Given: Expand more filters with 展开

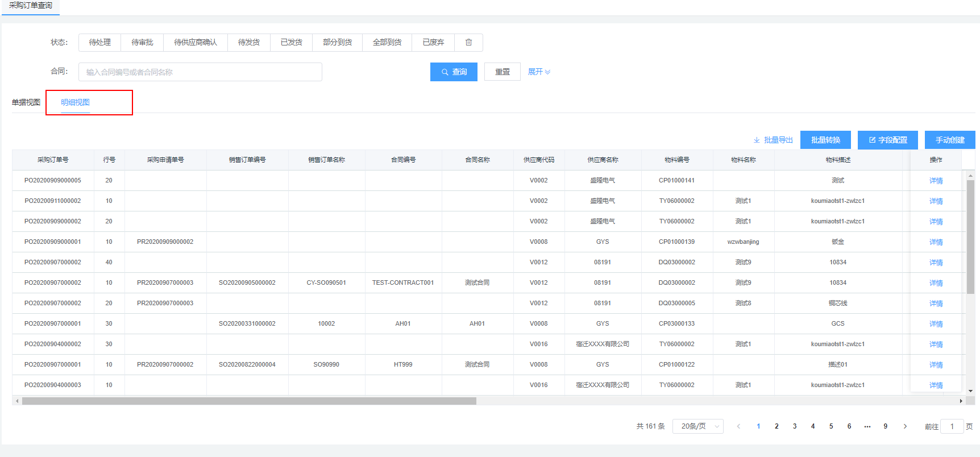Looking at the screenshot, I should pos(538,72).
